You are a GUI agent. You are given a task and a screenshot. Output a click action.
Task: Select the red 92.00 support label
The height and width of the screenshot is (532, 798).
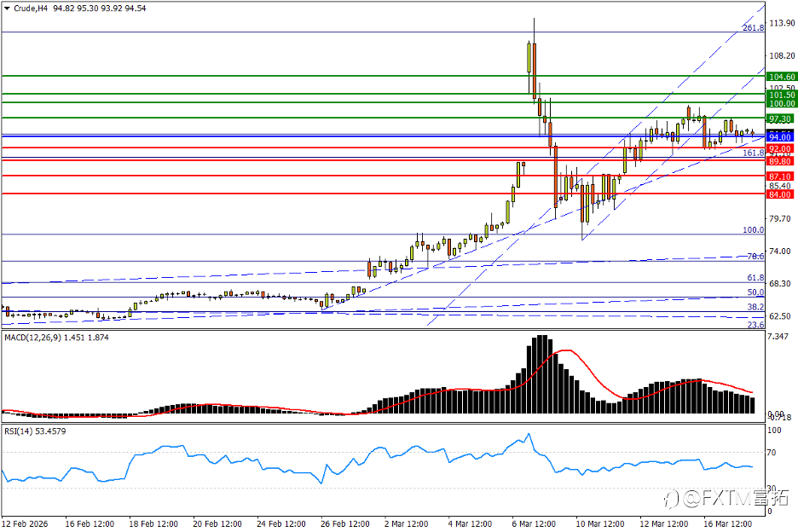coord(781,149)
